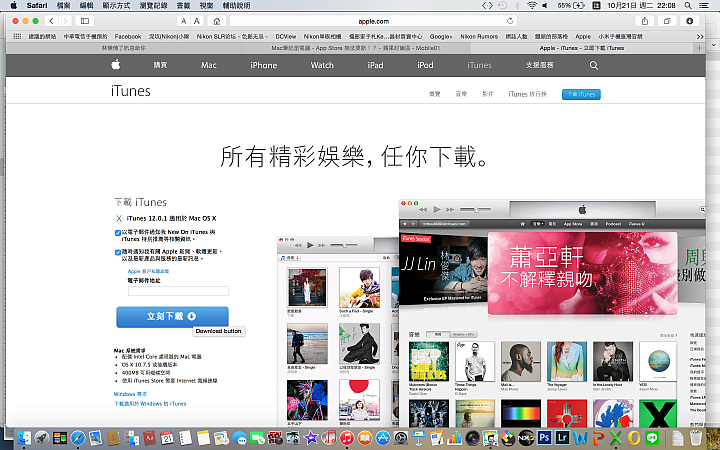720x450 pixels.
Task: Open Microsoft Word icon in the Dock
Action: pyautogui.click(x=580, y=438)
